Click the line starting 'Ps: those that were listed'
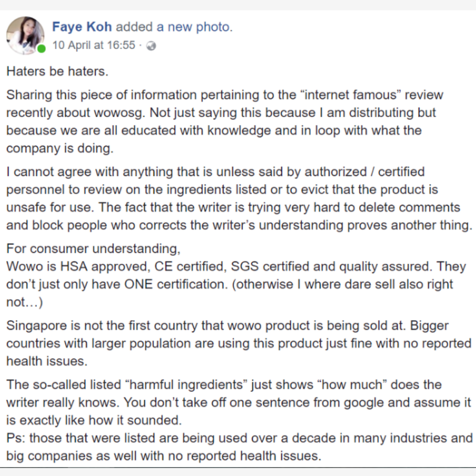The image size is (476, 476). pos(239,438)
